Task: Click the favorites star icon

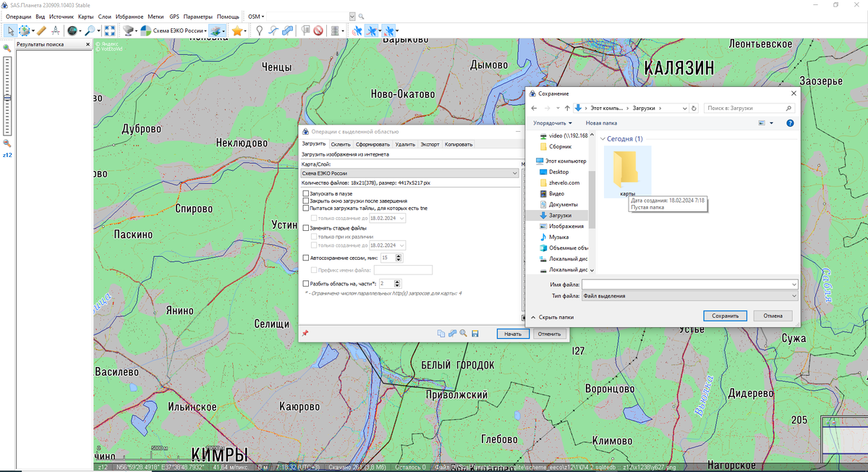Action: (237, 30)
